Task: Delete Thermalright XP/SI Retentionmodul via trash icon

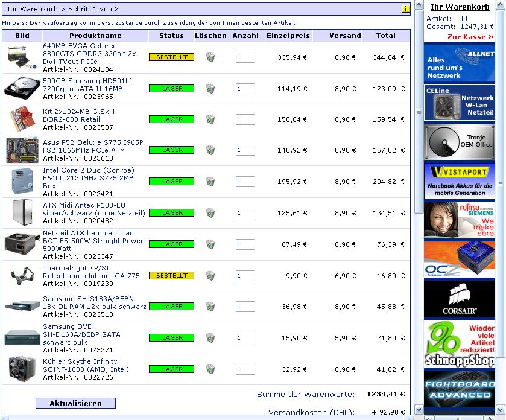Action: pos(210,276)
